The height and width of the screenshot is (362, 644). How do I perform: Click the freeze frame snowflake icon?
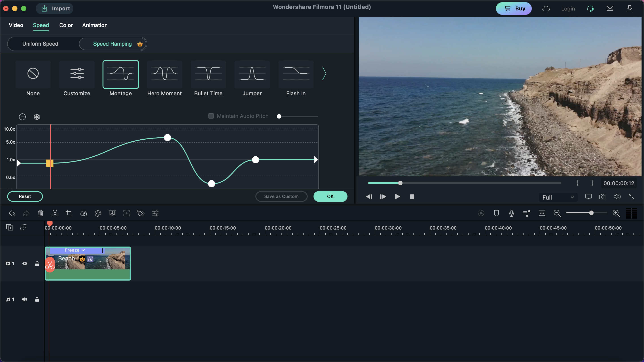coord(37,117)
